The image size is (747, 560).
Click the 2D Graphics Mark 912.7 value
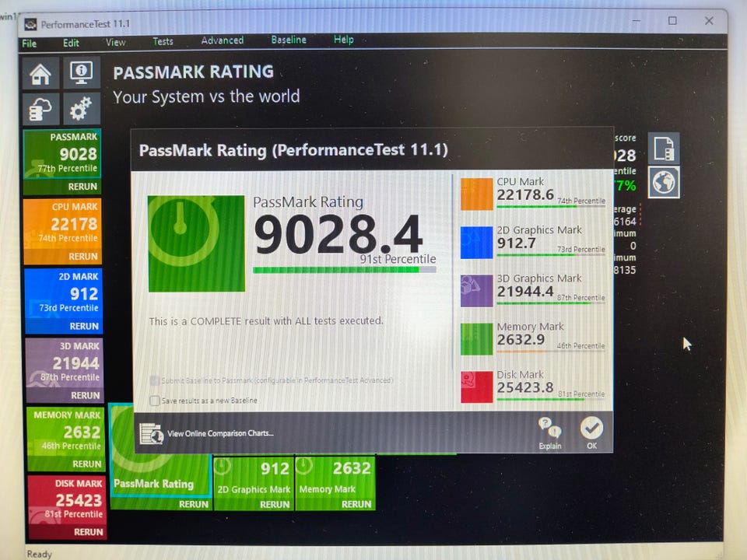(517, 243)
